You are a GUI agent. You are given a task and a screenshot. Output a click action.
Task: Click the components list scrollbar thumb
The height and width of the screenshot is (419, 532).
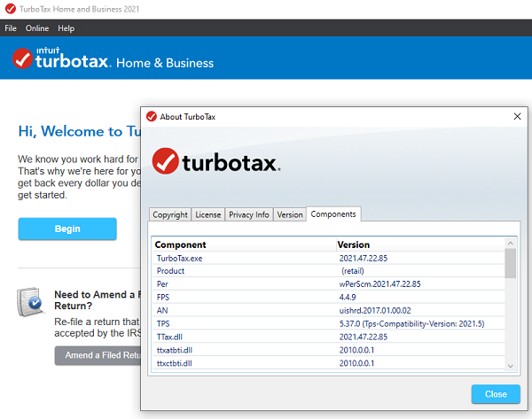[x=510, y=263]
